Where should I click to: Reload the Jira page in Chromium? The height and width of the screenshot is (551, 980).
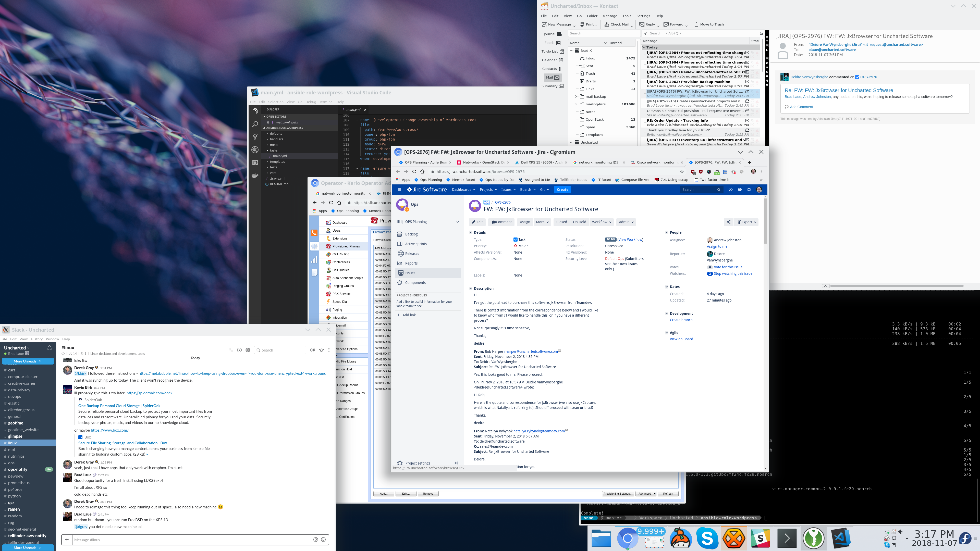click(x=414, y=171)
